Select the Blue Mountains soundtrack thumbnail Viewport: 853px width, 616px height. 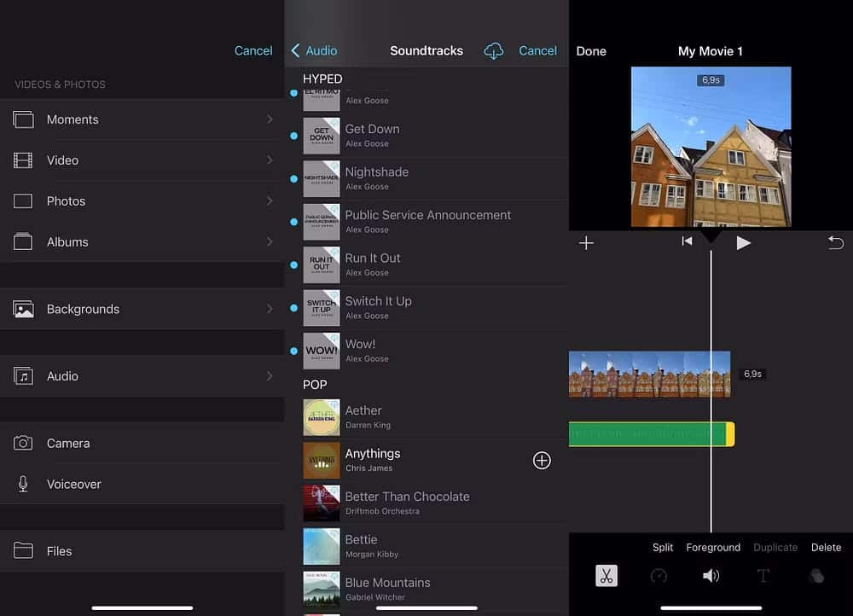pyautogui.click(x=322, y=589)
